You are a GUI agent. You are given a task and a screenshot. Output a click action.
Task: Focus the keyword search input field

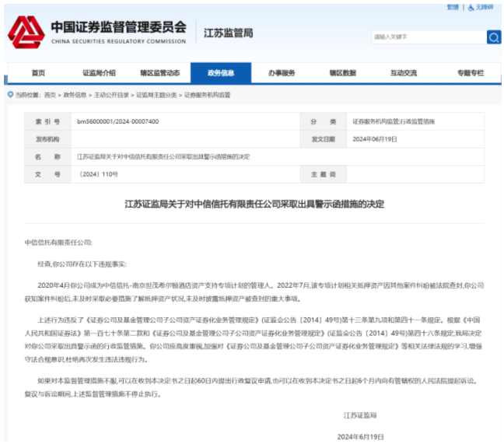tap(429, 37)
